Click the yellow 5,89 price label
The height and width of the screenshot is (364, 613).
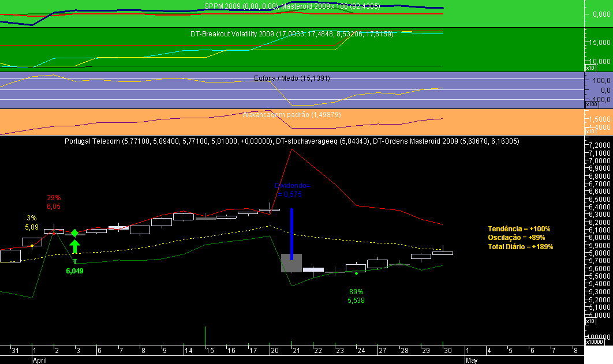(32, 227)
